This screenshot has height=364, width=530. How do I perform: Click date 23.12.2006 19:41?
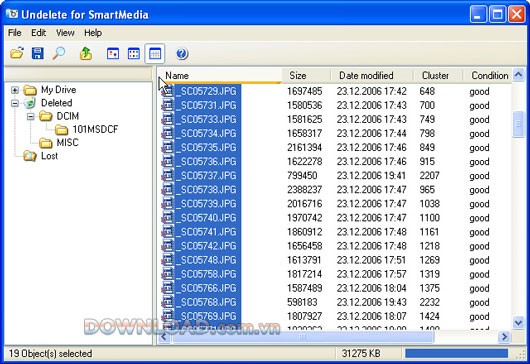tap(371, 176)
